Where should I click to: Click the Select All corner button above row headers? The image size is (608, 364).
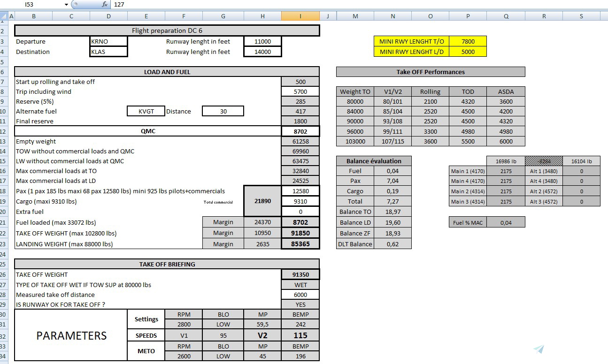point(4,15)
